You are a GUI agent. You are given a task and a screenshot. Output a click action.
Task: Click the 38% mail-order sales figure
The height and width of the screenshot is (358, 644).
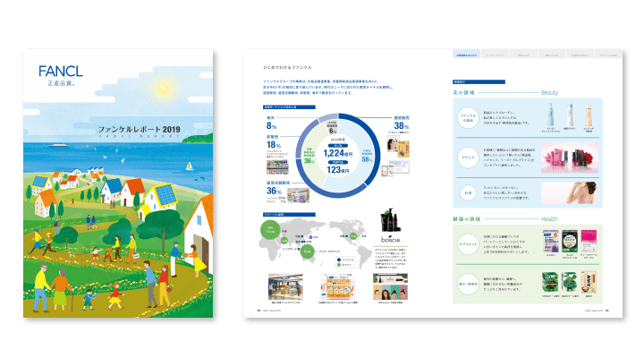(402, 126)
